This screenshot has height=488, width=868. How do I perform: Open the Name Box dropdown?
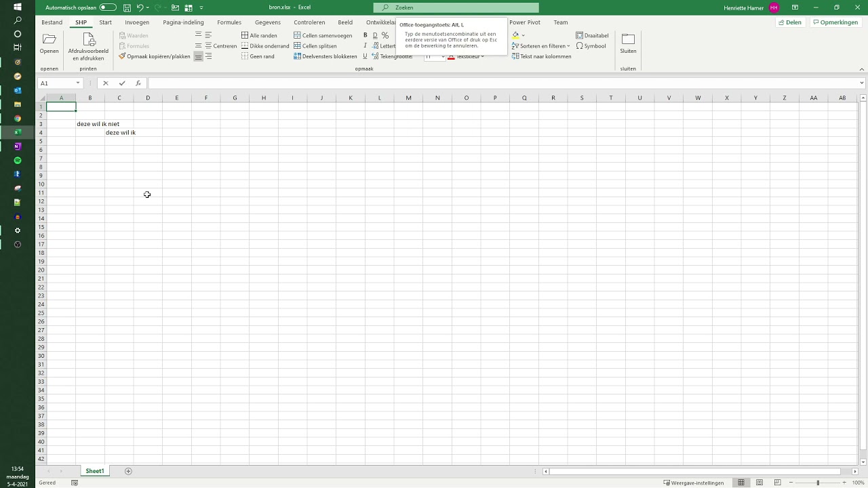pos(77,83)
